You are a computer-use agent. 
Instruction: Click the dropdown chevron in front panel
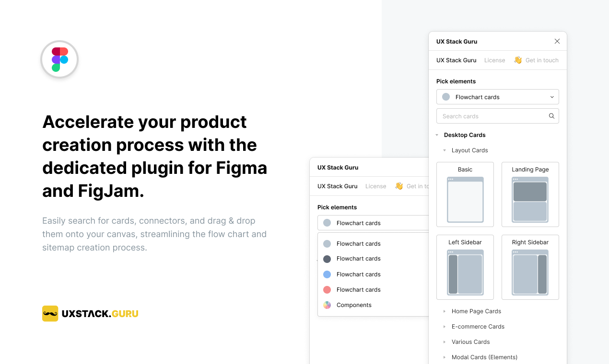[552, 97]
